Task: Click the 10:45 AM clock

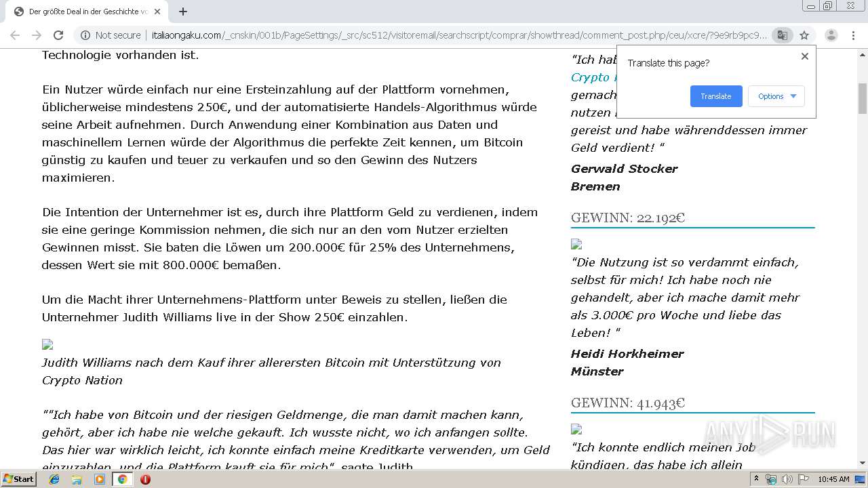Action: tap(833, 479)
